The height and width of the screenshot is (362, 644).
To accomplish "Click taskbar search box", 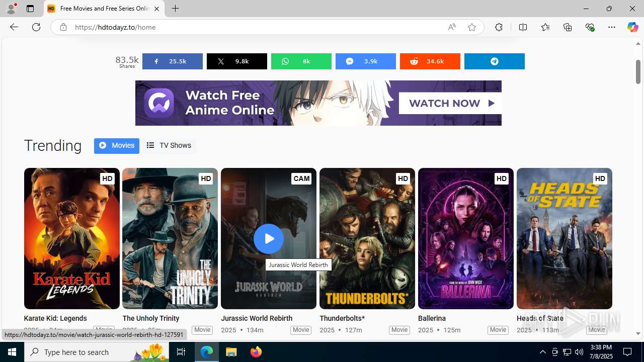I will 97,352.
